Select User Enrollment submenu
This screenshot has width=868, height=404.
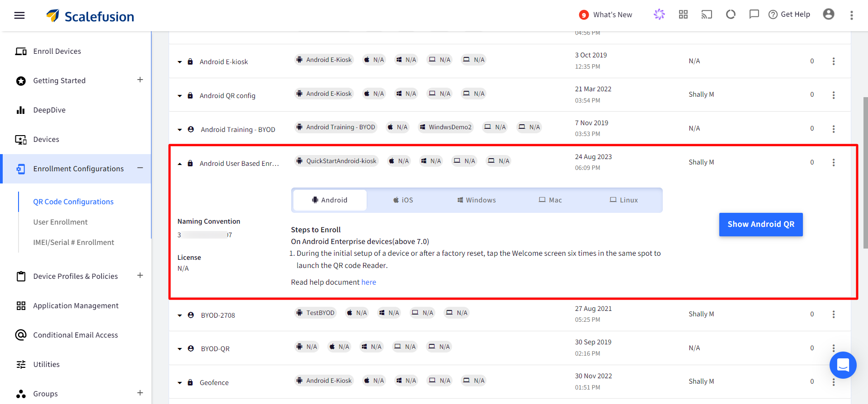(x=61, y=222)
